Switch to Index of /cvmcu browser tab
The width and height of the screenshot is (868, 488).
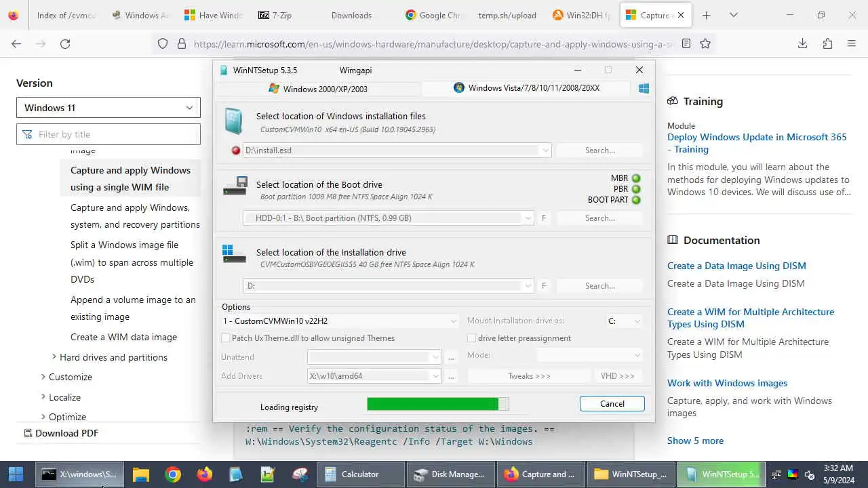(x=66, y=15)
